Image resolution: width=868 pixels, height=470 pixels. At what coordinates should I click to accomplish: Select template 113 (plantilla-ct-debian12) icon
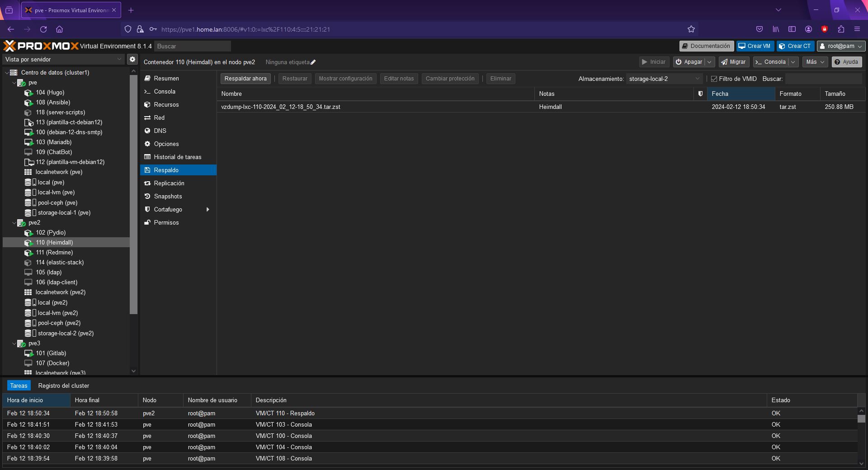[28, 122]
